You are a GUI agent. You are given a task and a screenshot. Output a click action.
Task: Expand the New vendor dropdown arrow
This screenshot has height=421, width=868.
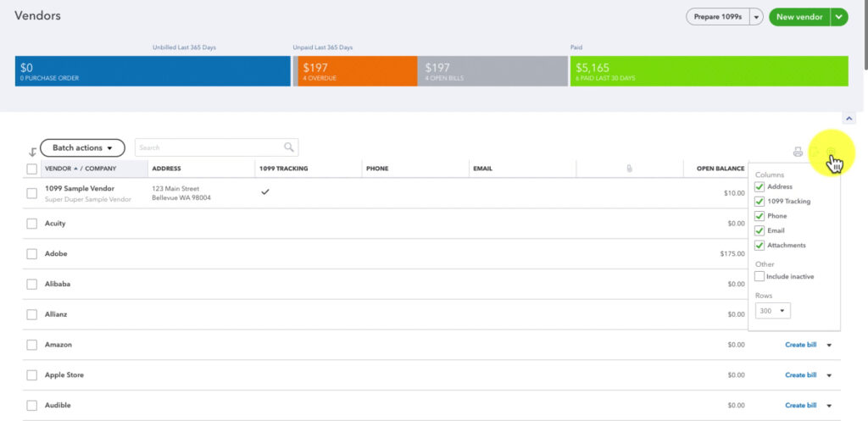coord(839,17)
